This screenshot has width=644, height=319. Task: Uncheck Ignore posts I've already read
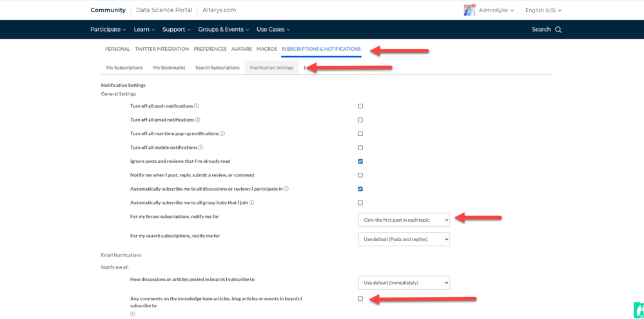(360, 161)
